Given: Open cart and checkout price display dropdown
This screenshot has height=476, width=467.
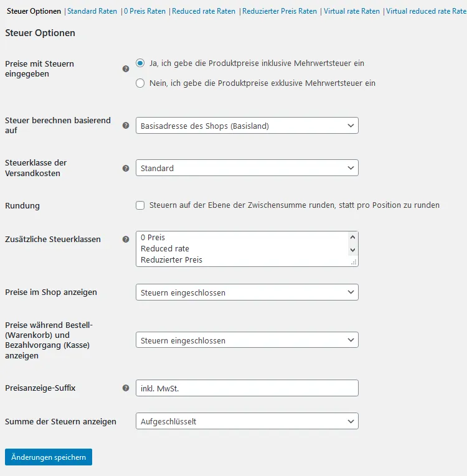Looking at the screenshot, I should click(247, 340).
